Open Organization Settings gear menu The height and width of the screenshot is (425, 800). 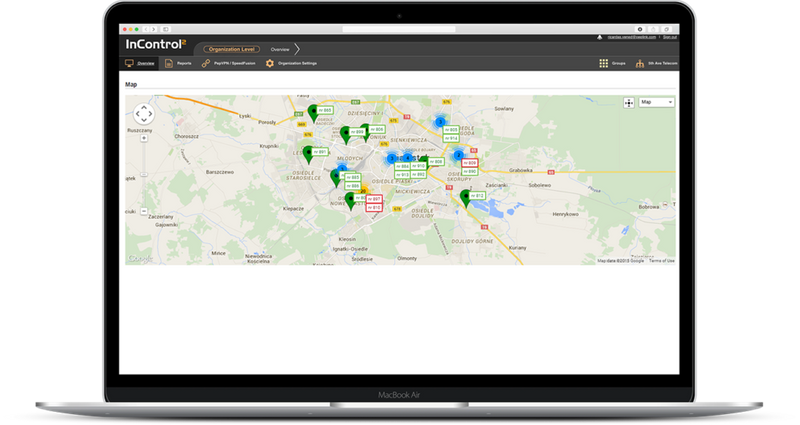pyautogui.click(x=291, y=63)
